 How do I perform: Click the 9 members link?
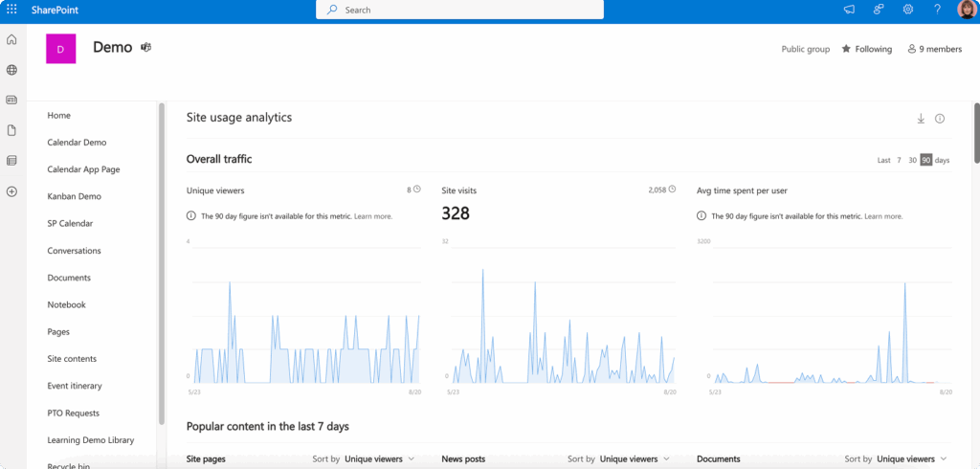coord(935,49)
